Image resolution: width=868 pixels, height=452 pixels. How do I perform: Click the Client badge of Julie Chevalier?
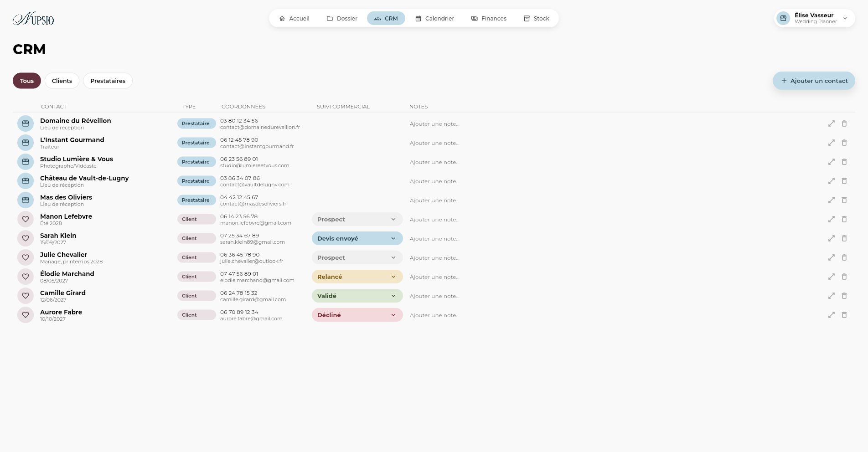tap(196, 257)
